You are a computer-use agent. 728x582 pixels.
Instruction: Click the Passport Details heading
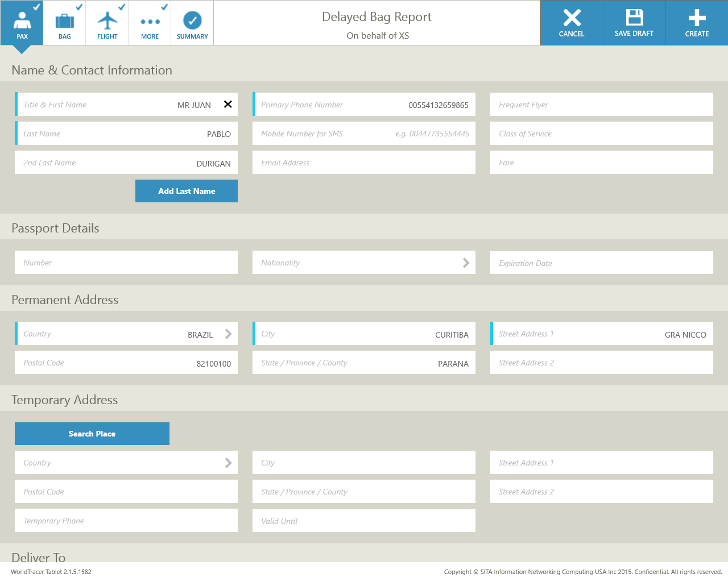pos(55,228)
